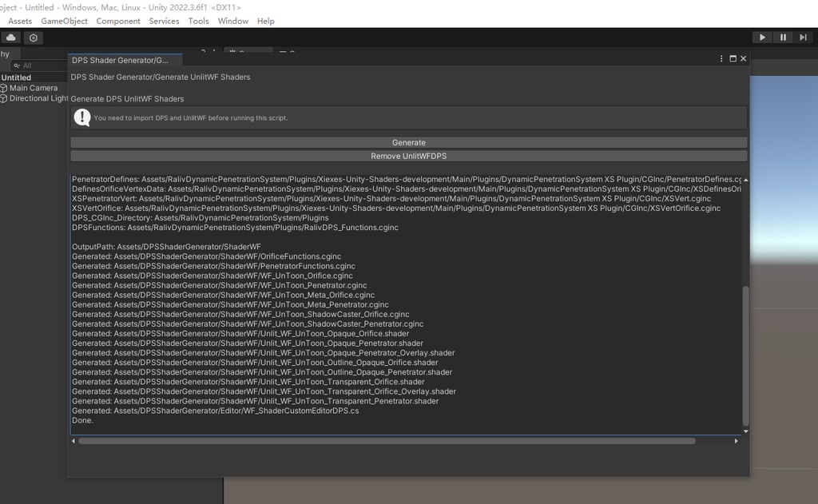Click the 'XSVertOrifice:' log line
818x504 pixels.
point(396,208)
